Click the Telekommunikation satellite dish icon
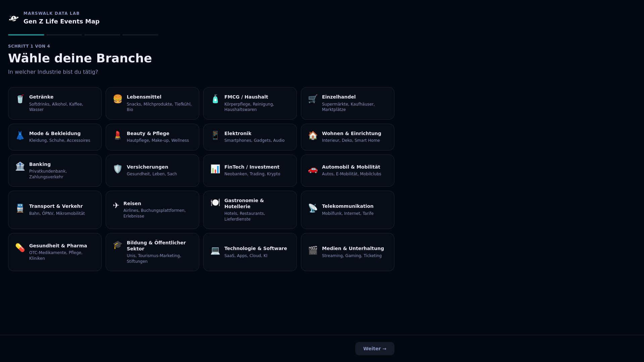This screenshot has width=644, height=362. (313, 208)
